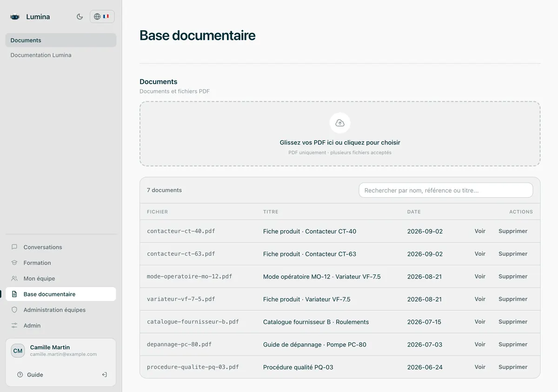
Task: Click title Fiche produit · Contacteur CT-63
Action: (x=310, y=254)
